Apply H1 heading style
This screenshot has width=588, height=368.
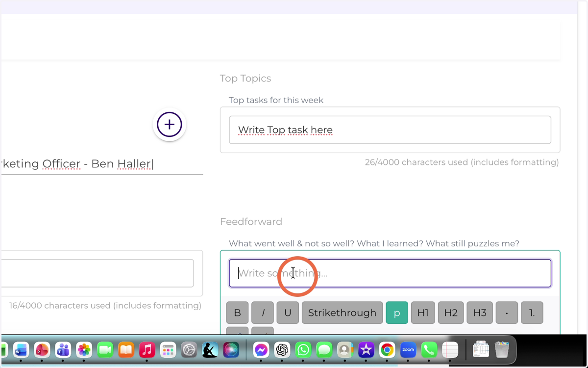pos(423,313)
